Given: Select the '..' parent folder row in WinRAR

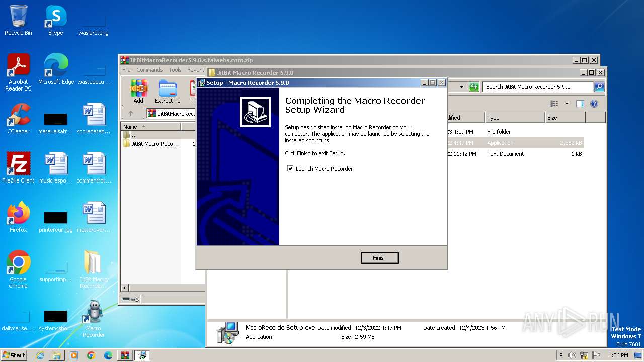Looking at the screenshot, I should click(157, 135).
